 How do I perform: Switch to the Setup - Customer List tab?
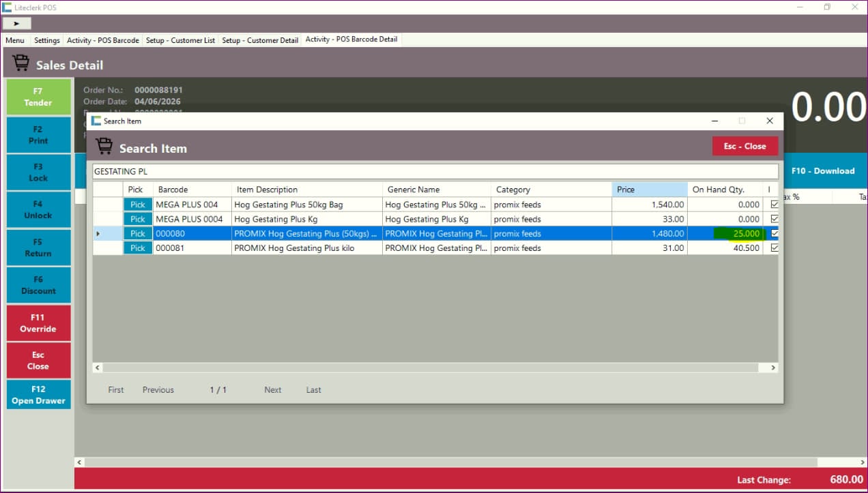[180, 40]
